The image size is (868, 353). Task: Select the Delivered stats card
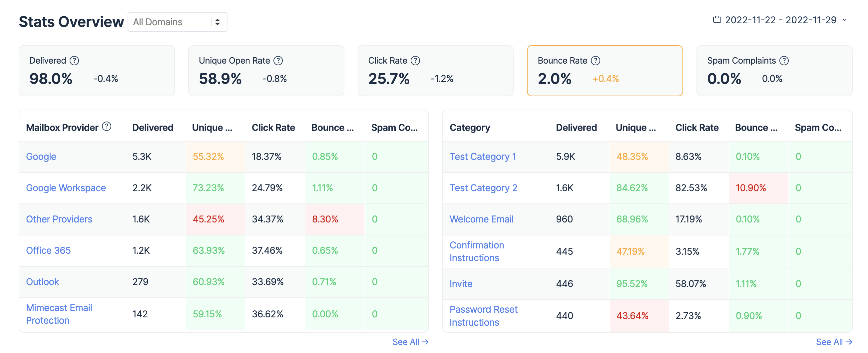[97, 70]
